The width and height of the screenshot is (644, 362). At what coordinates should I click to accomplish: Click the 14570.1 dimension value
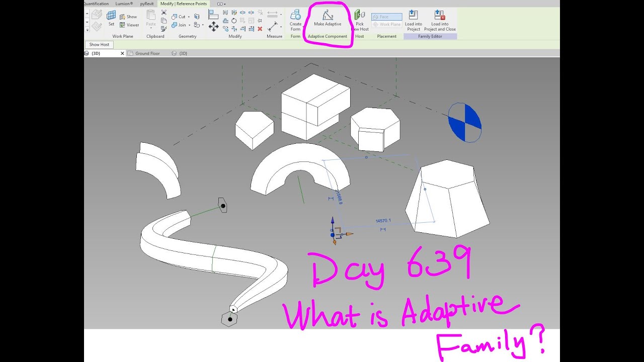tap(383, 221)
